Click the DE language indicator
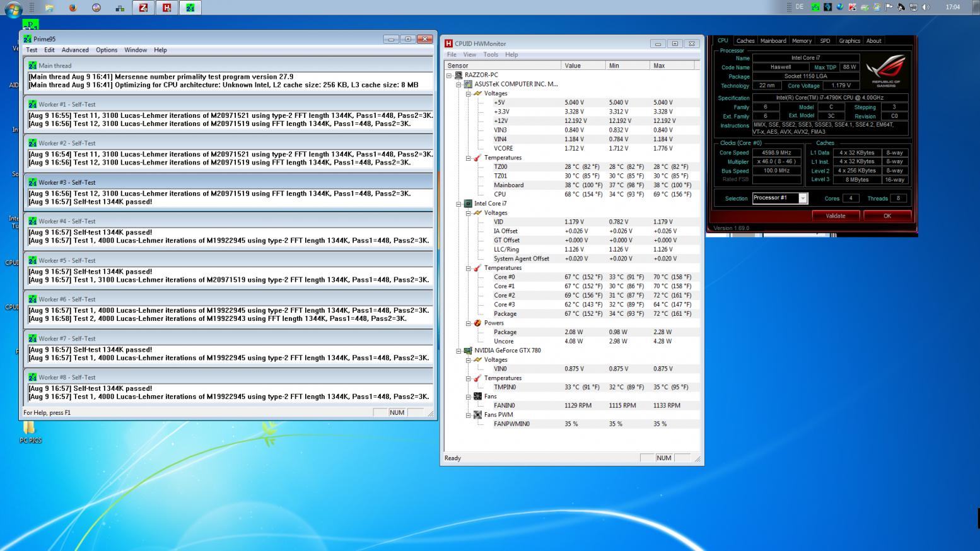The height and width of the screenshot is (551, 980). [800, 7]
